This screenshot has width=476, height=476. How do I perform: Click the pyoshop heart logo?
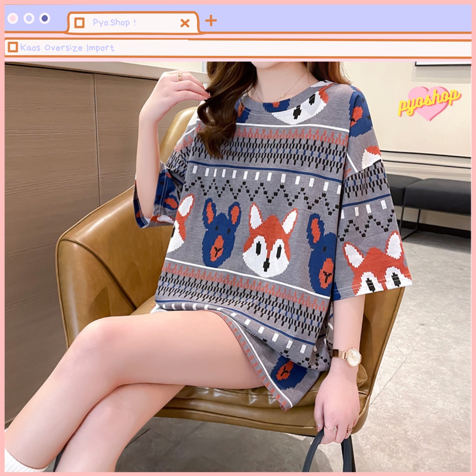[429, 103]
